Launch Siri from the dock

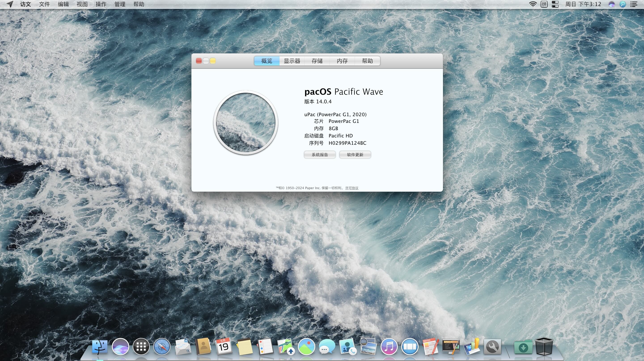(x=120, y=346)
